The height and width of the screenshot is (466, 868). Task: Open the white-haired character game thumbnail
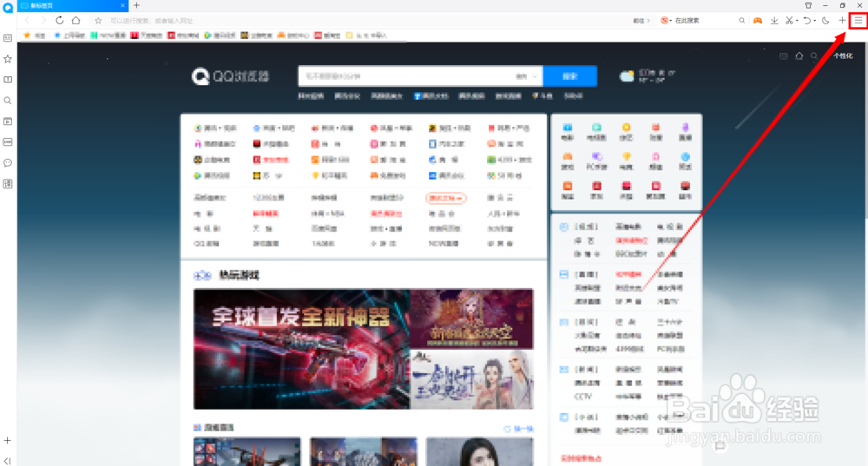point(471,380)
